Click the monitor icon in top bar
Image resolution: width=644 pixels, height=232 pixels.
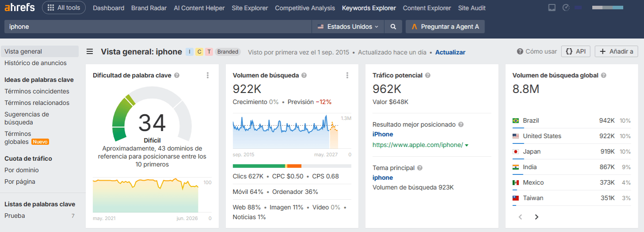552,8
